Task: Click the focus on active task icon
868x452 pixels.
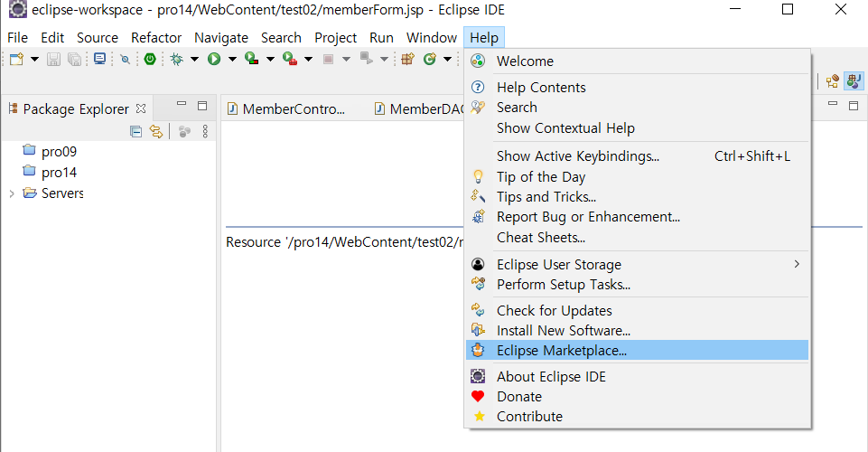Action: click(x=184, y=131)
